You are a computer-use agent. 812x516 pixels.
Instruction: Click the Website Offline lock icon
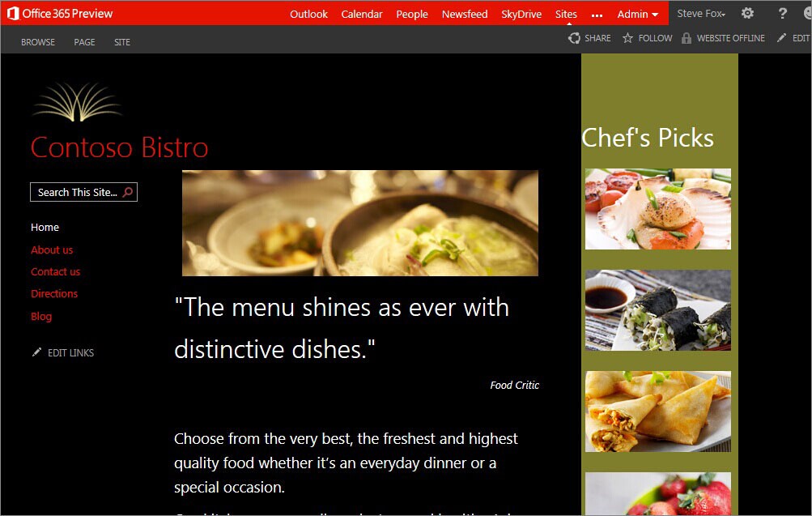coord(687,38)
